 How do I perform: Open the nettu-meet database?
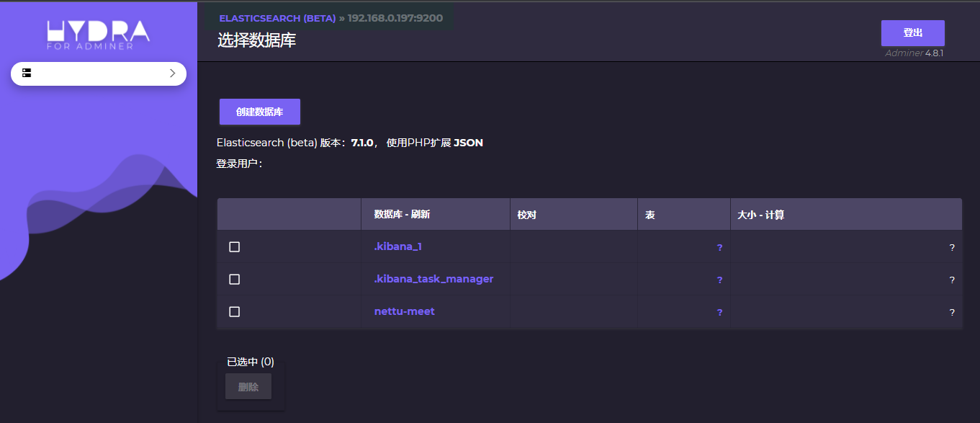(403, 311)
